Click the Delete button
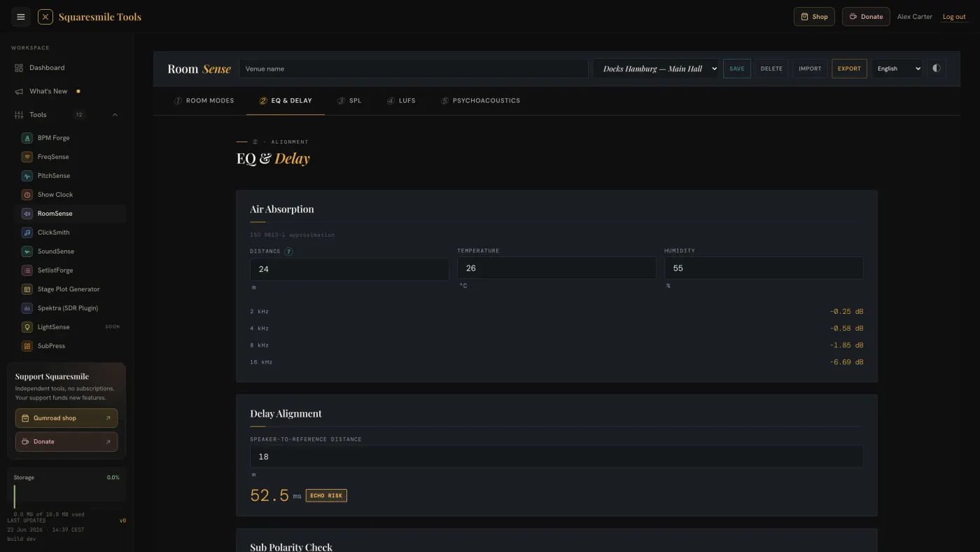The image size is (980, 552). (771, 69)
